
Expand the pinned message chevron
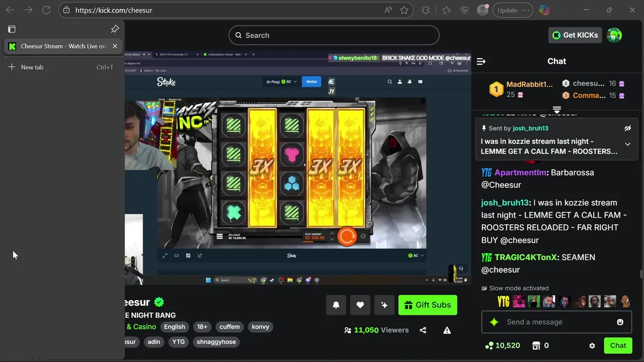(627, 144)
